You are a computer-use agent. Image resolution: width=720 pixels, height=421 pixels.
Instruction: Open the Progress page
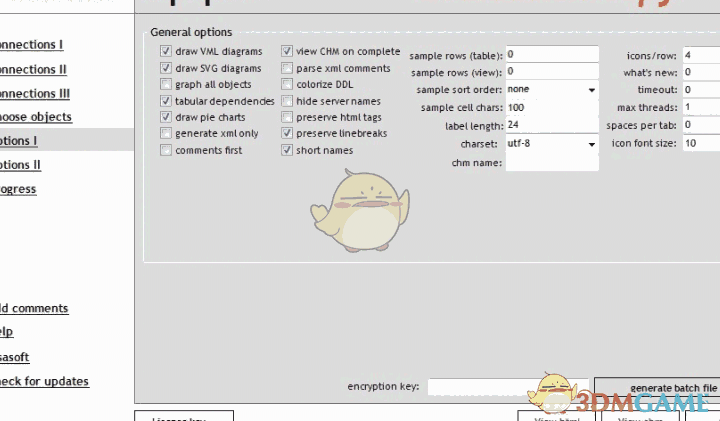(x=18, y=189)
